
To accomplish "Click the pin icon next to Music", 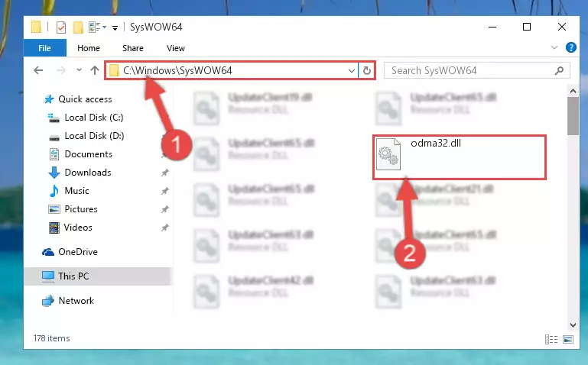I will (x=164, y=191).
